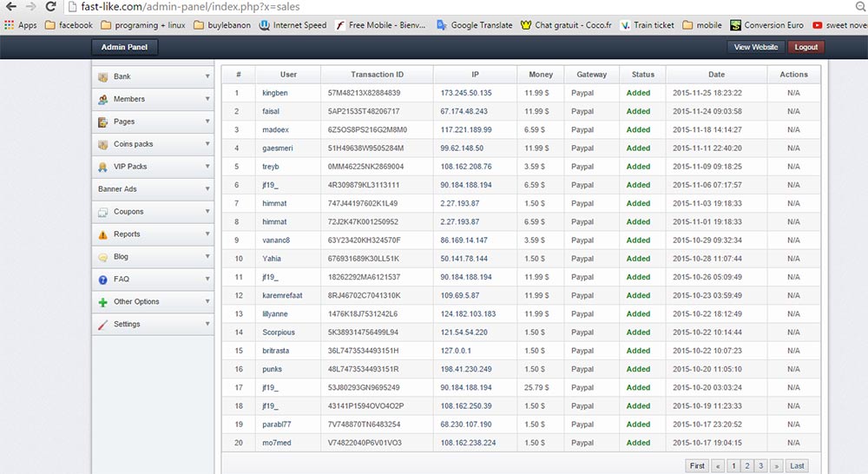This screenshot has height=474, width=868.
Task: Click the Settings tools icon
Action: [103, 325]
